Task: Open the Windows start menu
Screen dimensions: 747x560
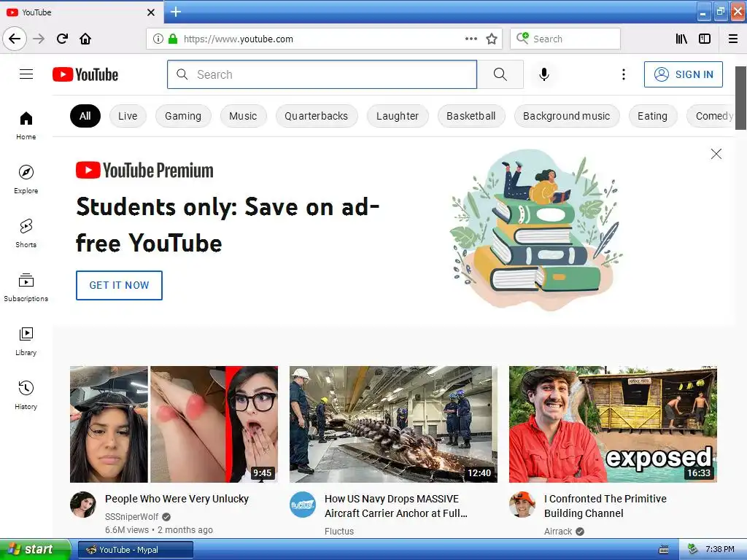Action: tap(35, 550)
